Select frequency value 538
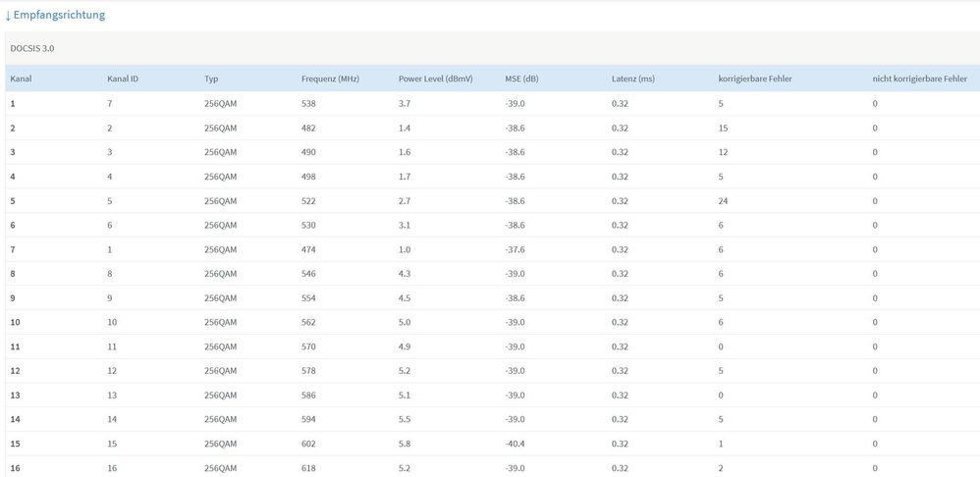 [x=308, y=104]
